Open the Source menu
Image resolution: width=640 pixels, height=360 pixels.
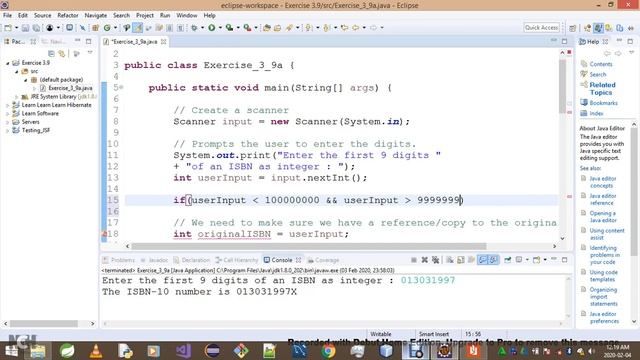click(42, 15)
